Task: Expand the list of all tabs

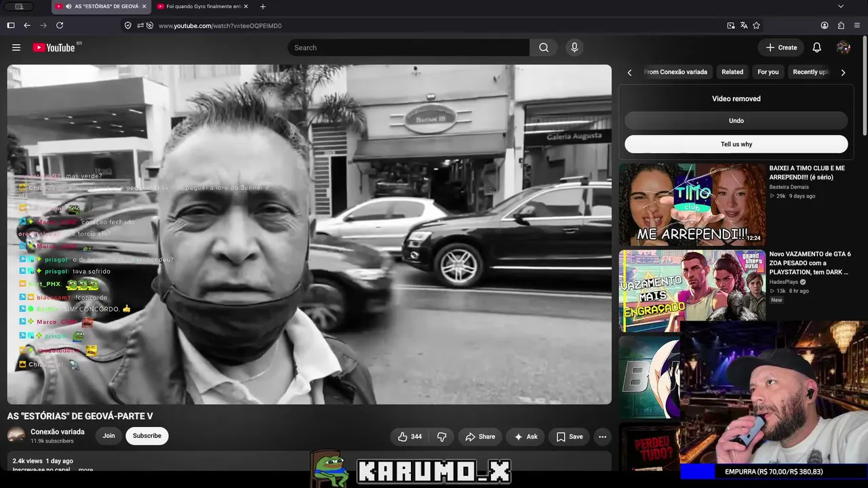Action: 841,7
